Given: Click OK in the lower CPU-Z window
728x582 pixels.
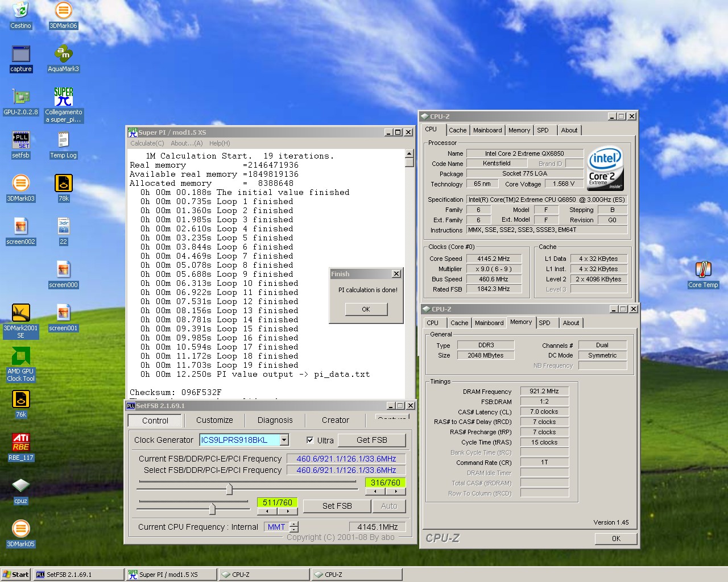Looking at the screenshot, I should (x=616, y=538).
